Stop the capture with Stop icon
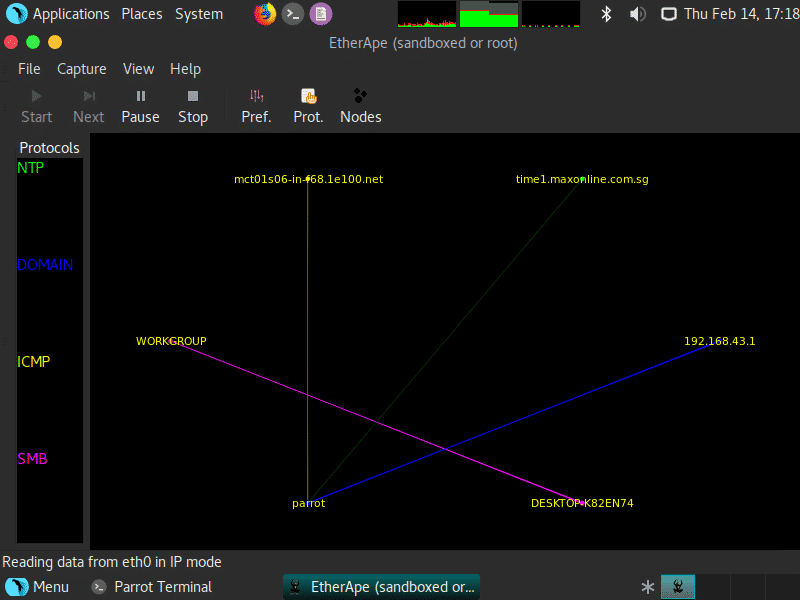Screen dimensions: 800x600 point(193,97)
